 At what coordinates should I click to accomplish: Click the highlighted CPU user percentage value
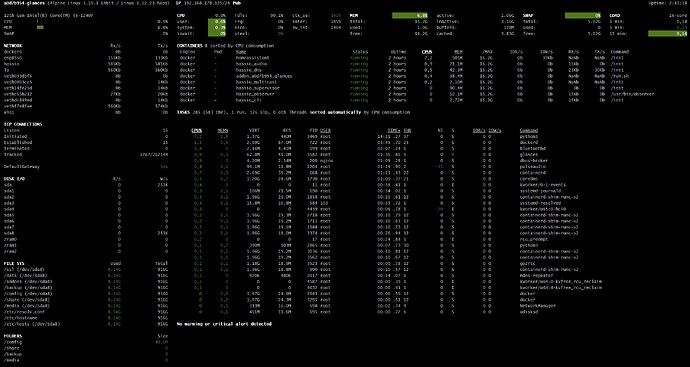coord(217,21)
